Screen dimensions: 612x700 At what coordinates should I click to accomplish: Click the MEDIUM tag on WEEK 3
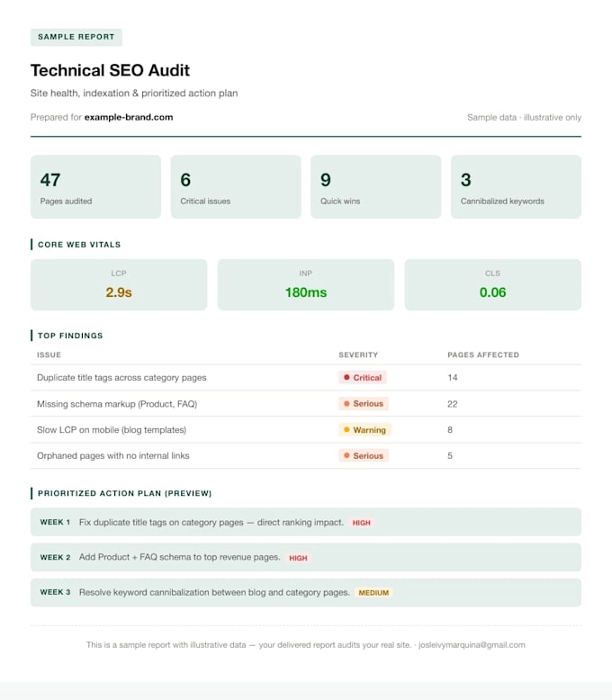pos(373,592)
